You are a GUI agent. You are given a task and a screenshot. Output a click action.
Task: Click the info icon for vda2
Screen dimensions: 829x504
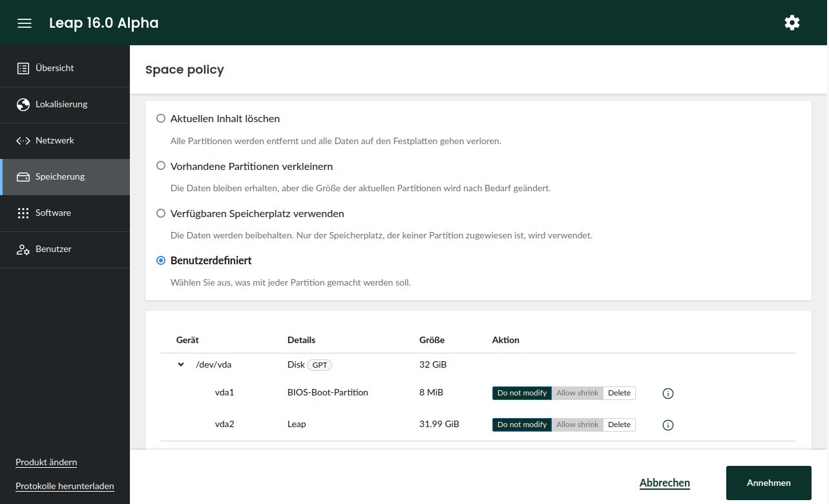668,425
